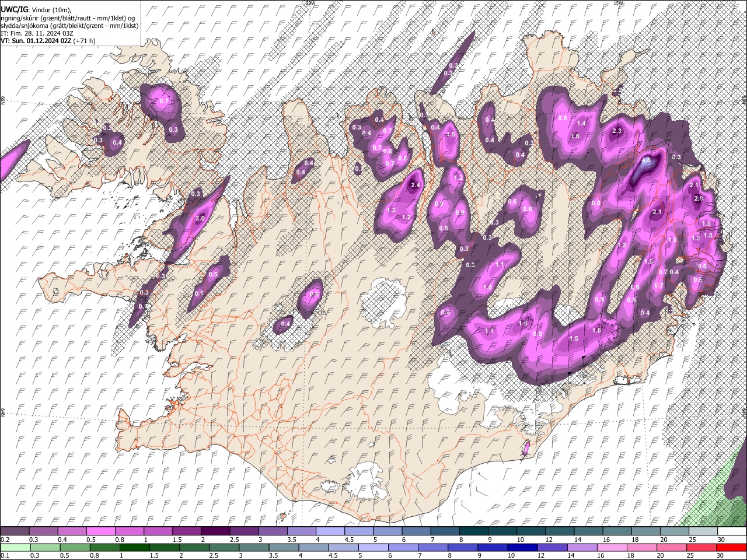Select lower-row swatch starting at 2
The image size is (747, 560).
(194, 547)
